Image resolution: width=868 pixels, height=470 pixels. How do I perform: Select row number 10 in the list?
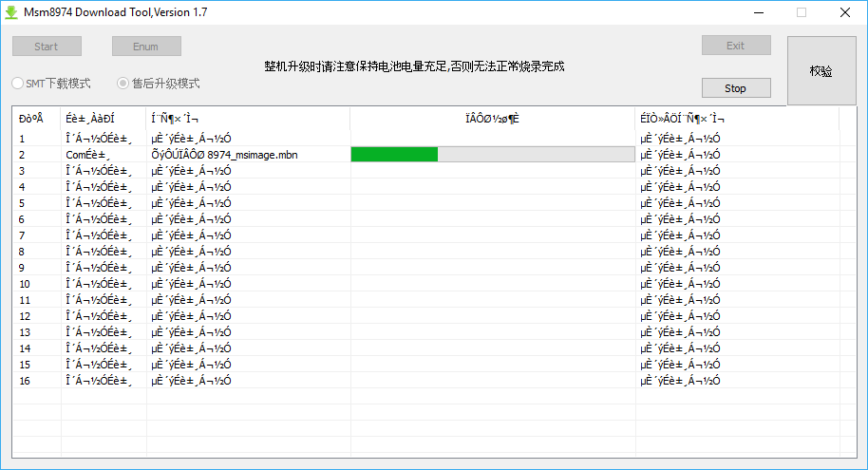pos(25,284)
